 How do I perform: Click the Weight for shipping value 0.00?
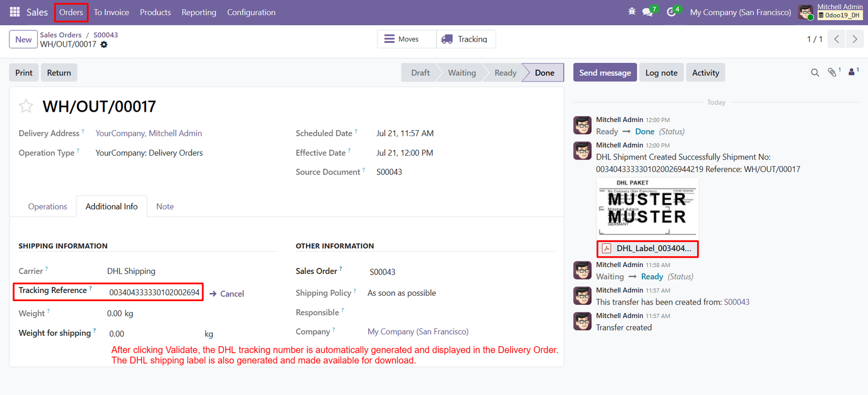pos(117,334)
